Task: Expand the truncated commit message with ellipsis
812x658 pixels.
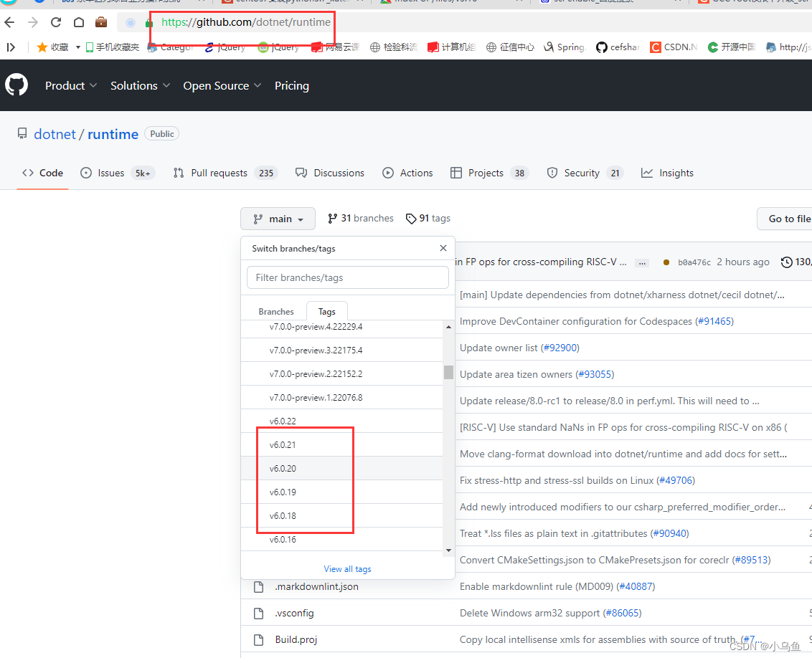Action: click(x=642, y=262)
